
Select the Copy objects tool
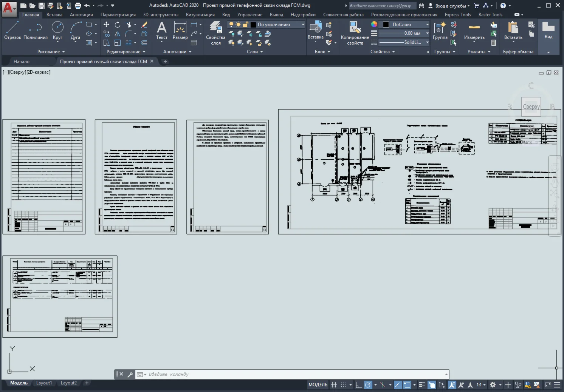click(x=107, y=34)
